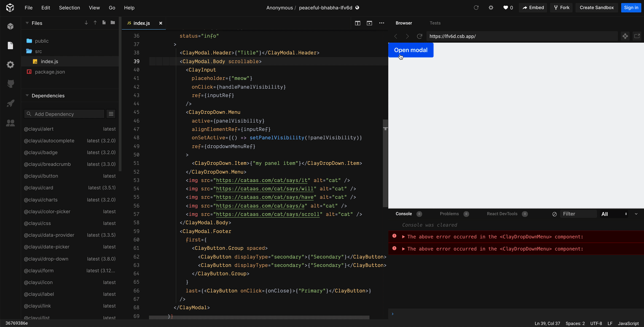Open the Go menu

pos(112,8)
